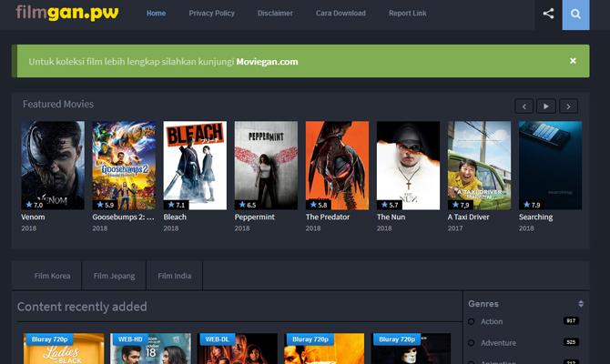Switch to the Film Jepang tab
This screenshot has width=610, height=364.
tap(114, 276)
